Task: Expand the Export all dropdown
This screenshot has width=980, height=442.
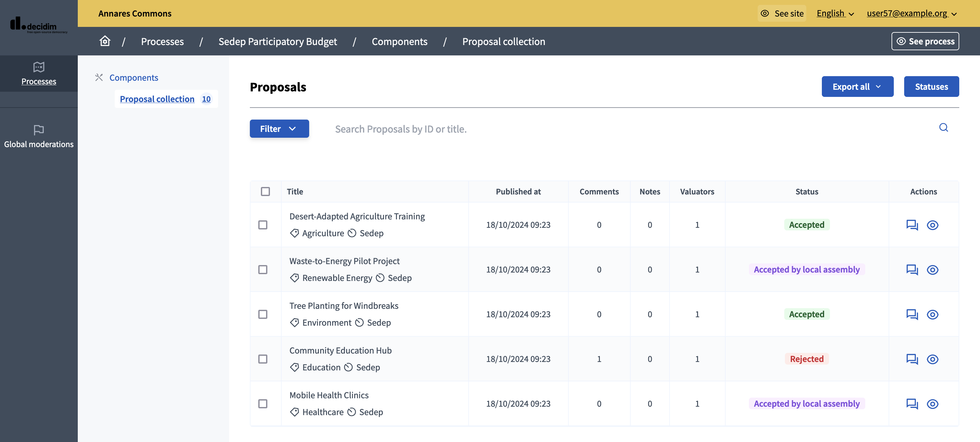Action: 857,86
